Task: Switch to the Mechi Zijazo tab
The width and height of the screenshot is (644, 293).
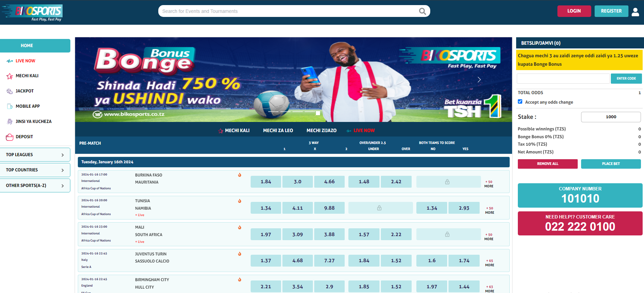Action: [x=321, y=131]
